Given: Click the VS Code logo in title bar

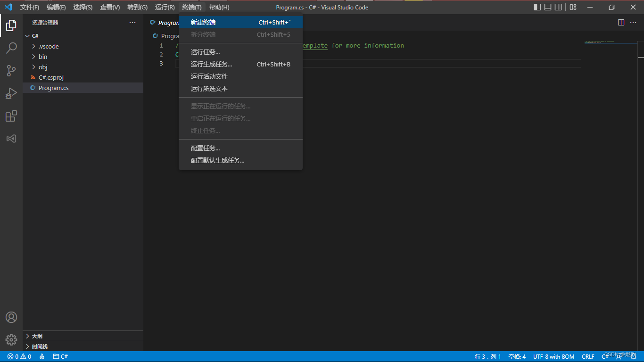Looking at the screenshot, I should (x=8, y=7).
